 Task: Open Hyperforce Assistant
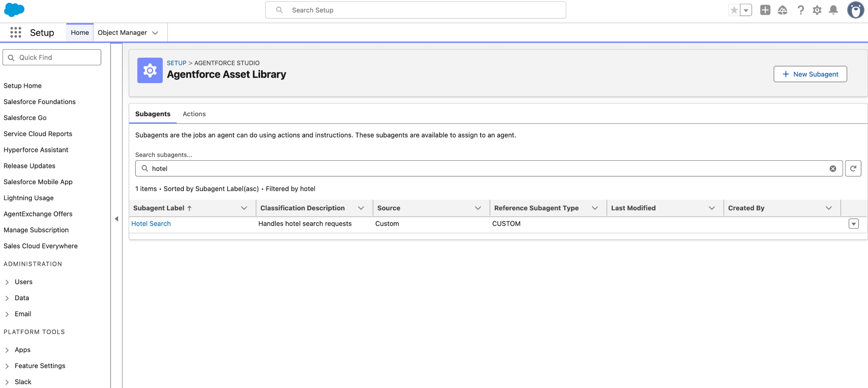36,150
